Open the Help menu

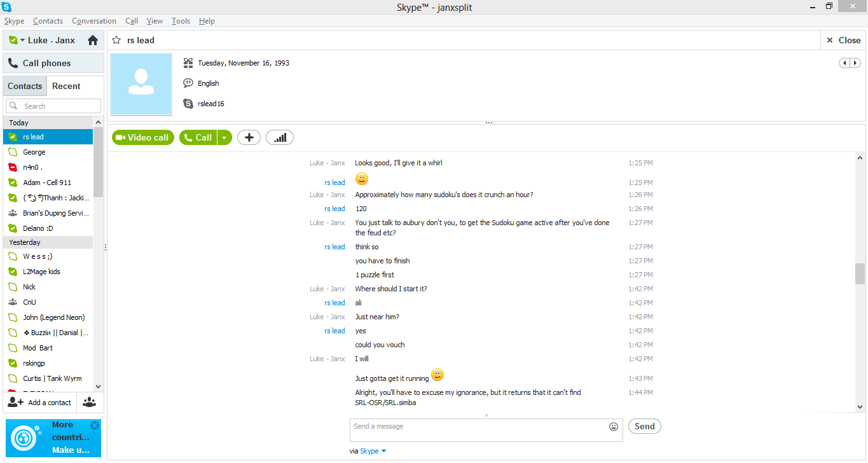pyautogui.click(x=207, y=21)
